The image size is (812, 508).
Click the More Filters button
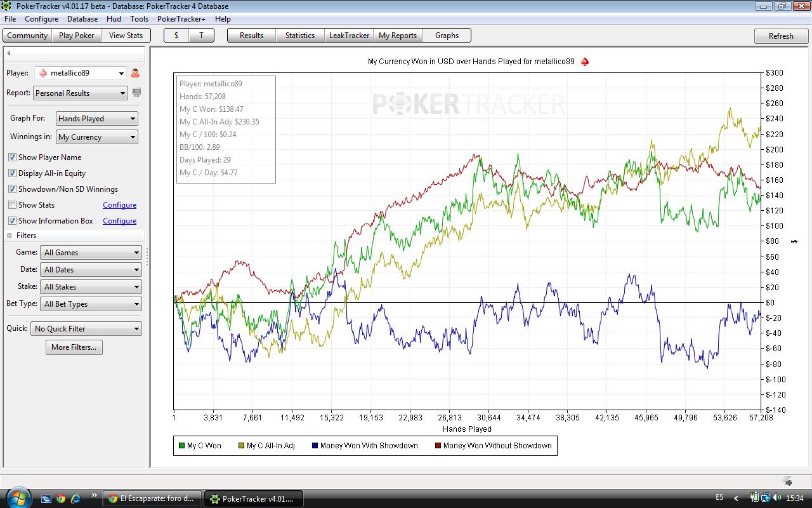[74, 347]
